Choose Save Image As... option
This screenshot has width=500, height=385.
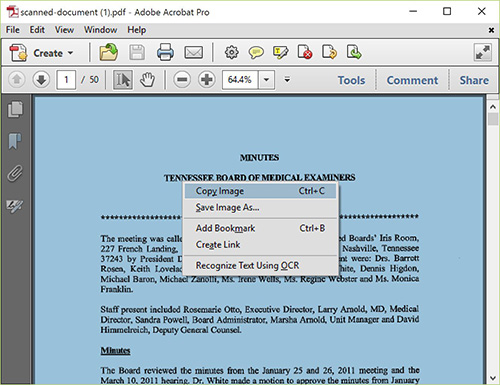[261, 207]
